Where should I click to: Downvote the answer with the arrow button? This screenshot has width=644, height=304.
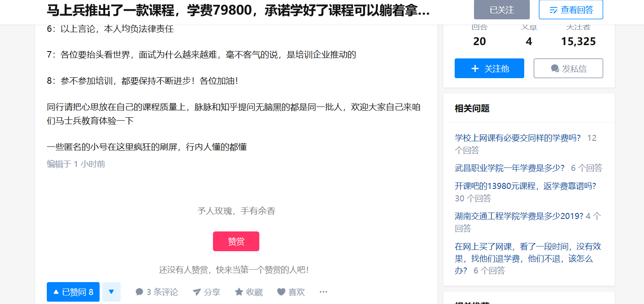tap(111, 292)
